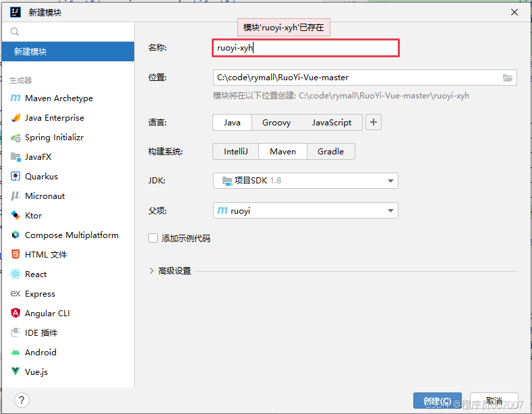
Task: Select the Ktor generator label
Action: pos(33,216)
